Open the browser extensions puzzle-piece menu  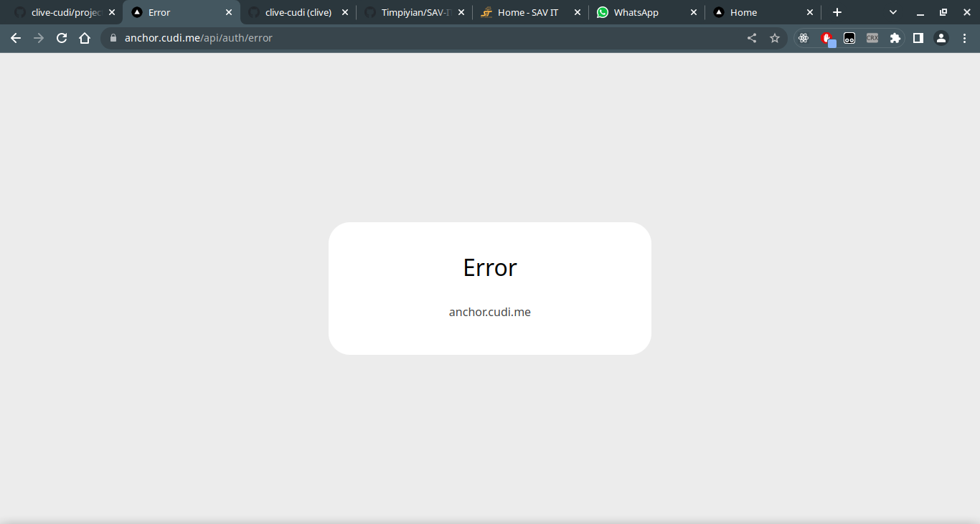(895, 38)
